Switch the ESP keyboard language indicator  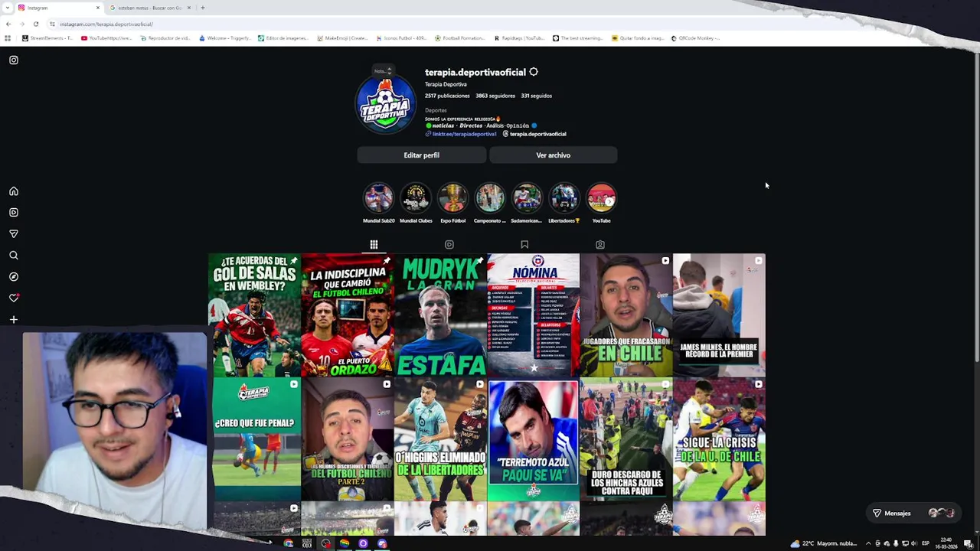click(x=926, y=543)
